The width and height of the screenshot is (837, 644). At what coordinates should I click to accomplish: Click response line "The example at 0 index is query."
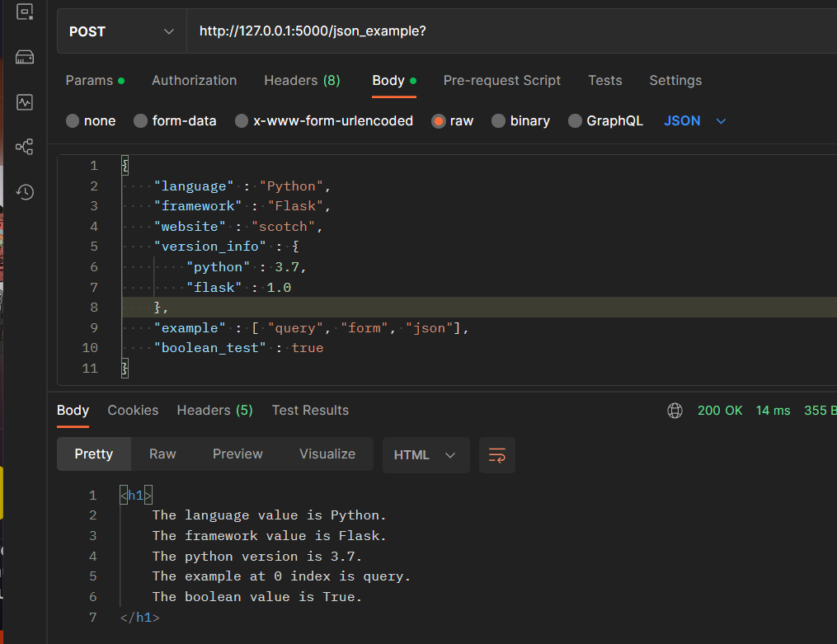tap(281, 576)
